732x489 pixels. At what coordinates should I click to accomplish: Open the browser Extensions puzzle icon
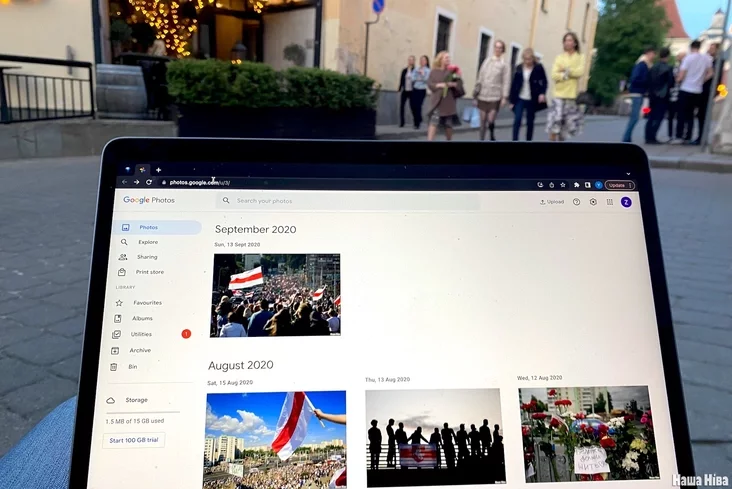577,185
